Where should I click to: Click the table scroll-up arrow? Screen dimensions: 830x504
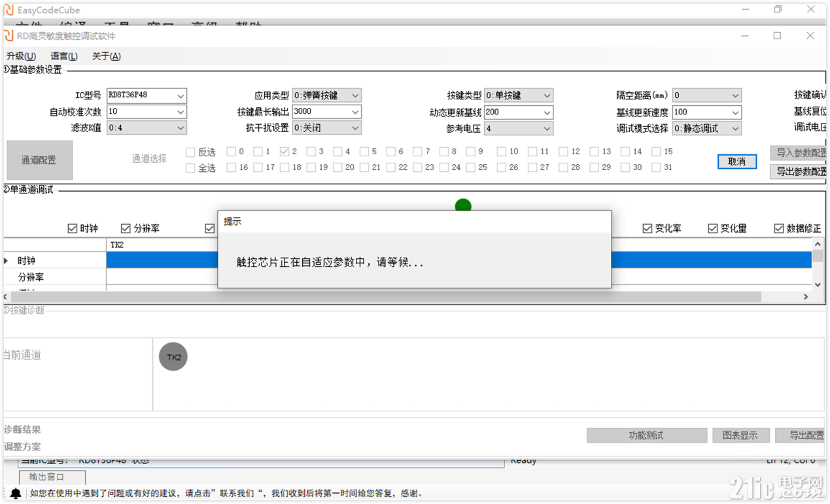[x=818, y=244]
